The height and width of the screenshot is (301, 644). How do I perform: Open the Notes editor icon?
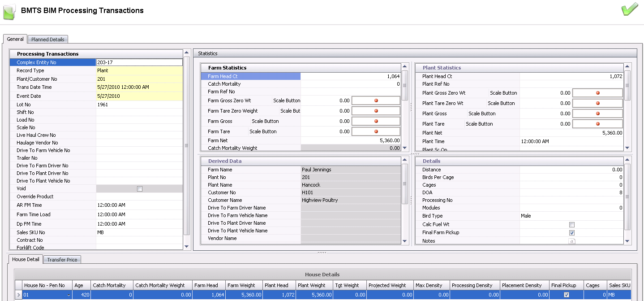[x=571, y=241]
